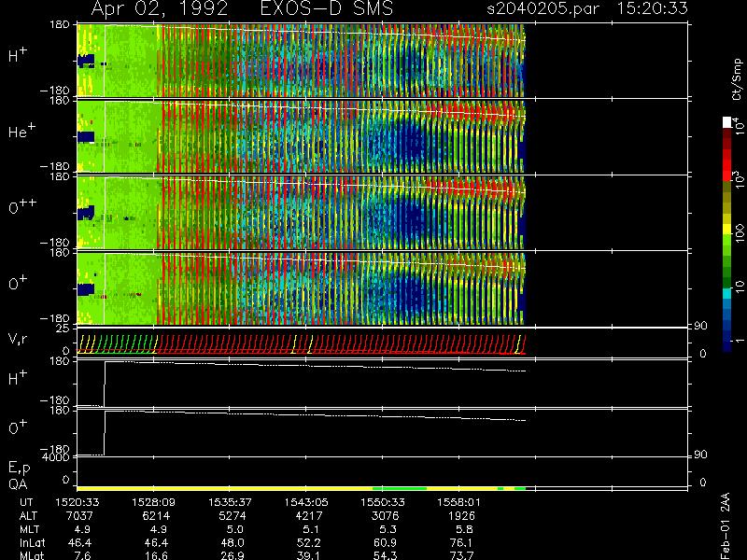Image resolution: width=747 pixels, height=560 pixels.
Task: Click the "E,p" panel label
Action: pyautogui.click(x=19, y=468)
